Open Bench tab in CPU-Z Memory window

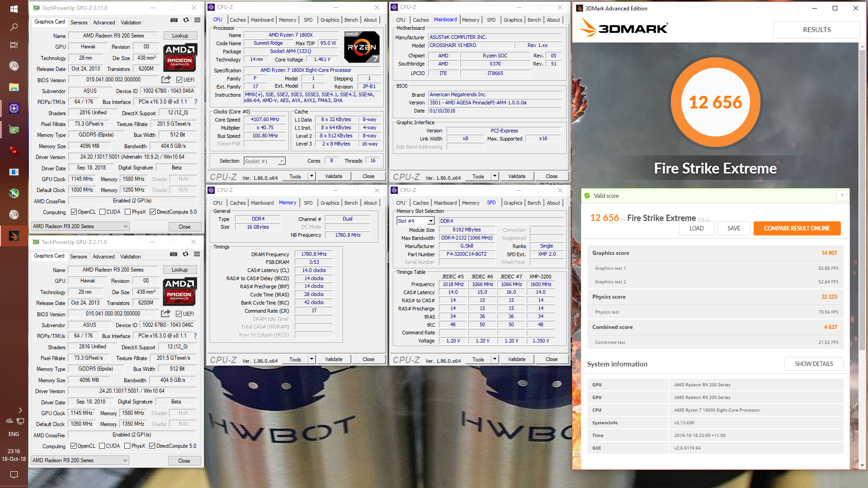pyautogui.click(x=351, y=203)
